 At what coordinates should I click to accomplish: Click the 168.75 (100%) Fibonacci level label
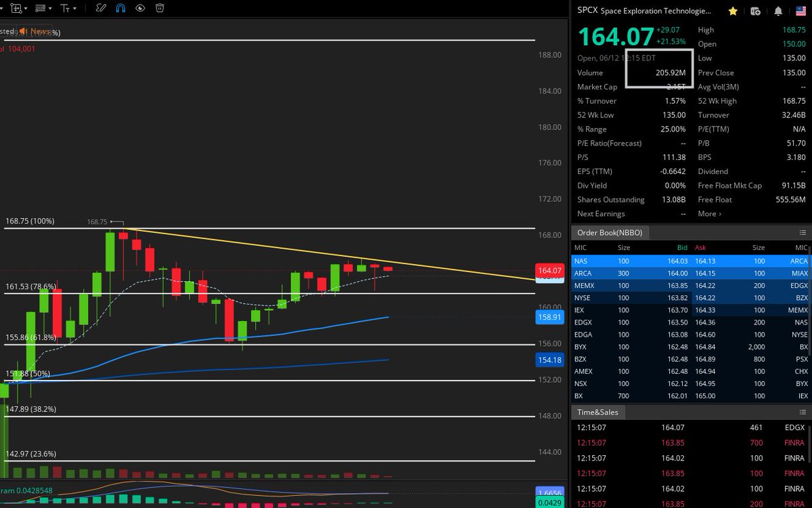(30, 221)
